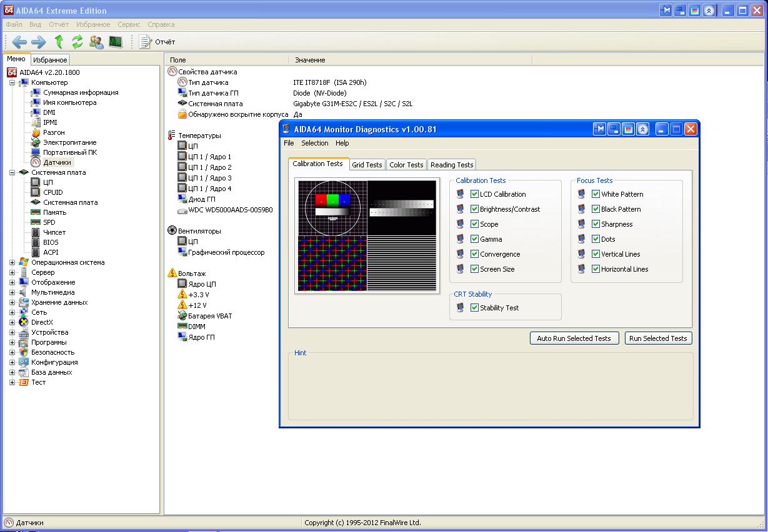Image resolution: width=768 pixels, height=532 pixels.
Task: Click the back navigation arrow icon
Action: [19, 42]
